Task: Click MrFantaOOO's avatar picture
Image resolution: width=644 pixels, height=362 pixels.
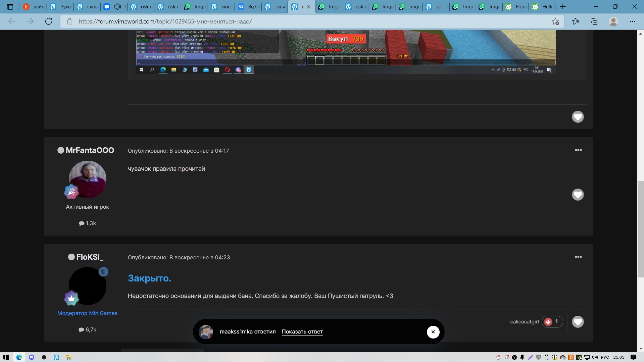Action: (x=88, y=179)
